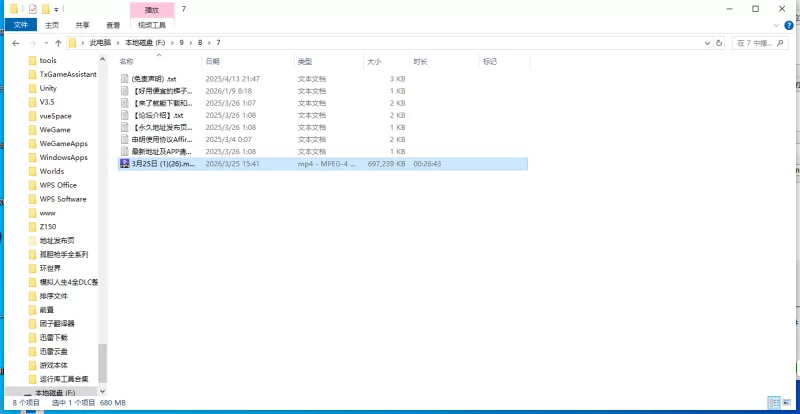Viewport: 800px width, 414px height.
Task: Sort by the 大小 column header
Action: point(374,62)
